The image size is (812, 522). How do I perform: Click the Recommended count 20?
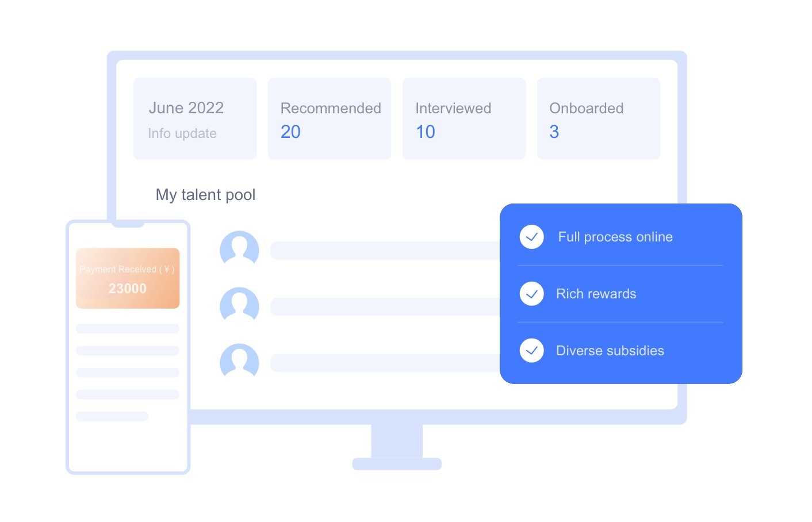coord(290,132)
